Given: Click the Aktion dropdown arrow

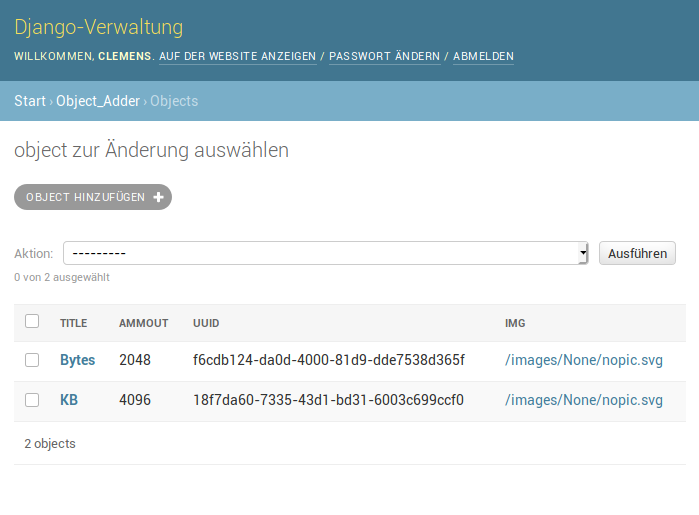Looking at the screenshot, I should (583, 254).
